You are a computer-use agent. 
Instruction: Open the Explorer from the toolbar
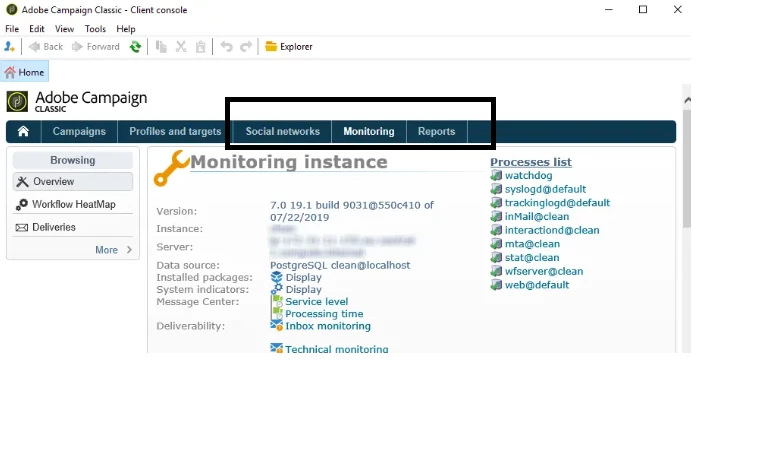tap(289, 47)
